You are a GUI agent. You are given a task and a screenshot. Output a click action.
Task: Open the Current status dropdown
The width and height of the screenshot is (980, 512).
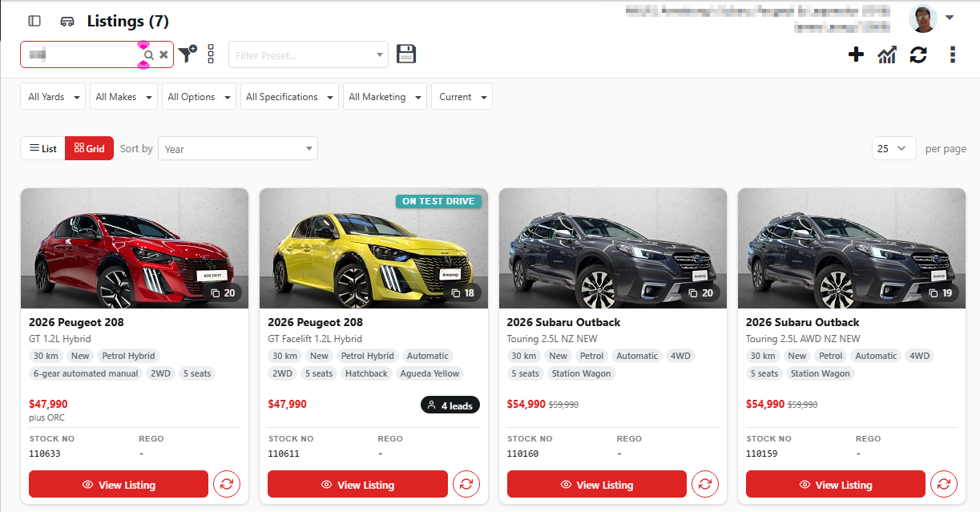click(462, 97)
